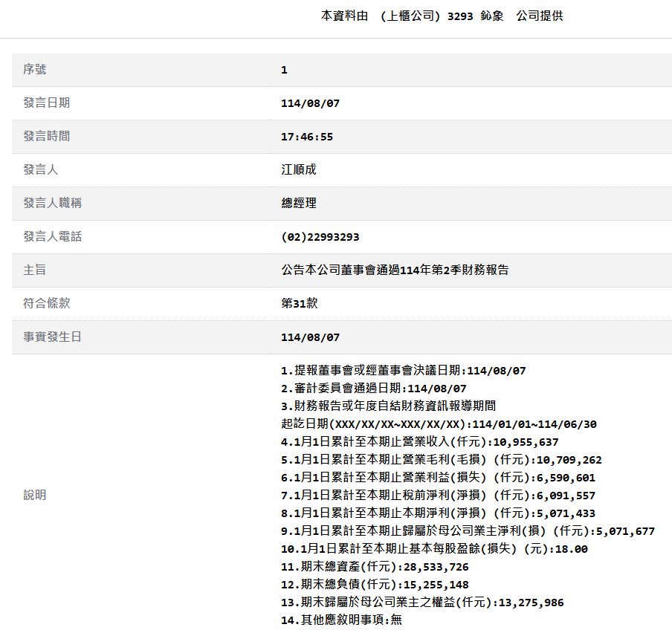The width and height of the screenshot is (672, 633).
Task: Click the 符合條款 label
Action: (x=46, y=303)
